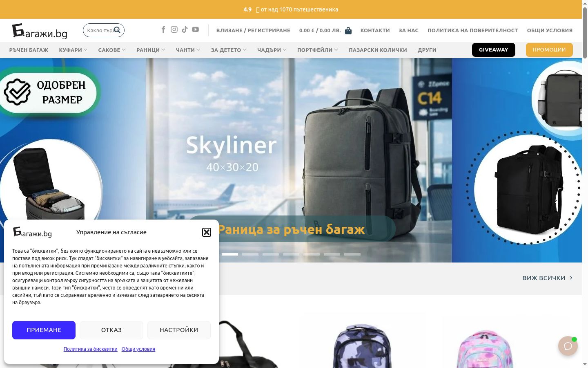Select the second slider indicator dot
Screen dimensions: 588x368
click(250, 254)
